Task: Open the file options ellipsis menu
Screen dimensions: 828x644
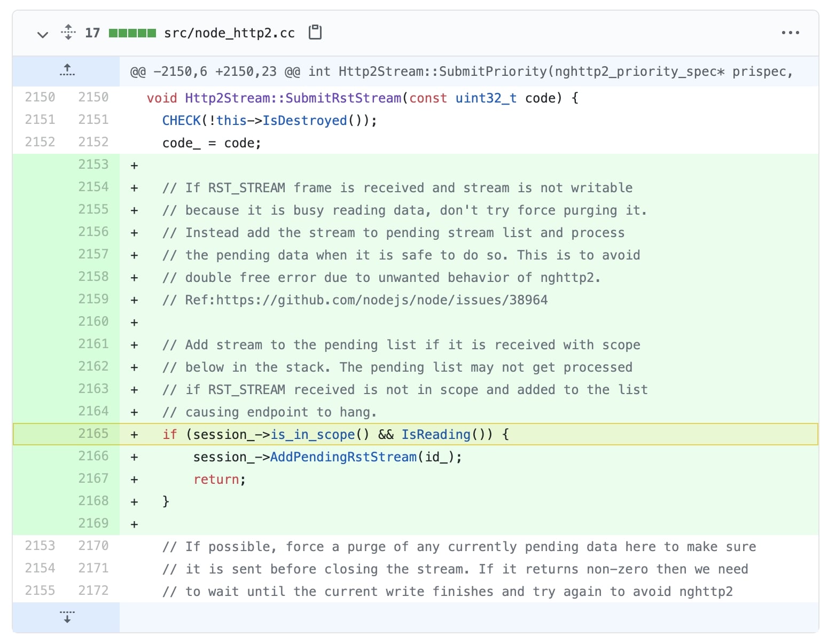Action: point(790,33)
